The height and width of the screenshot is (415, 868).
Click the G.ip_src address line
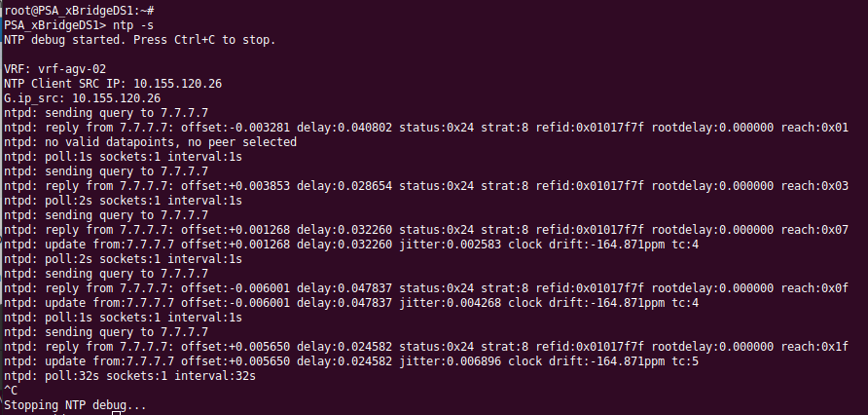coord(83,98)
